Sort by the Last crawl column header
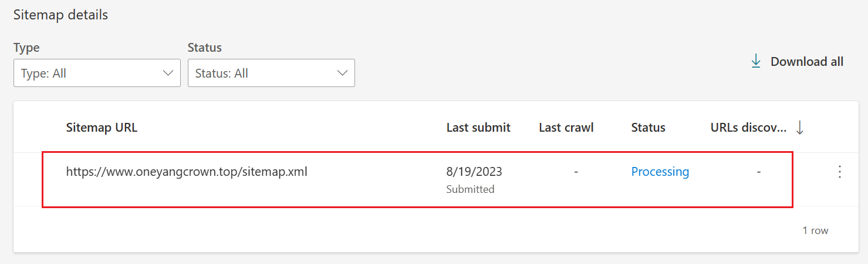The image size is (868, 264). coord(566,128)
